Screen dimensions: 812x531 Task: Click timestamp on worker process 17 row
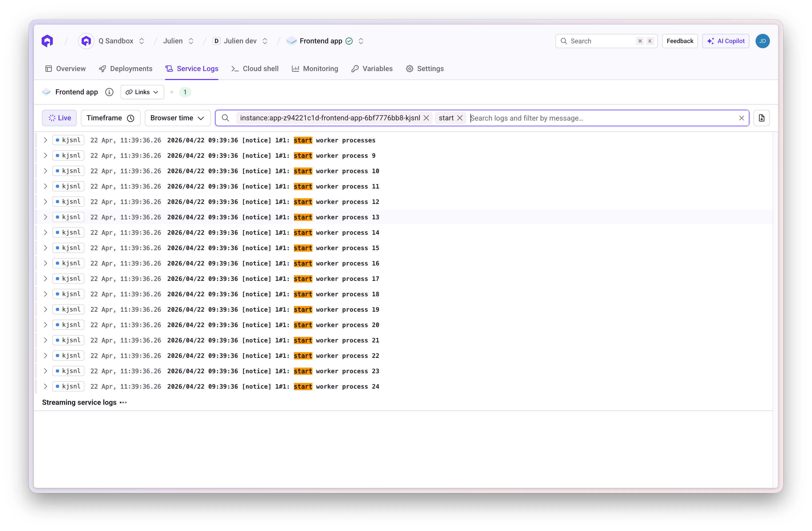coord(125,279)
